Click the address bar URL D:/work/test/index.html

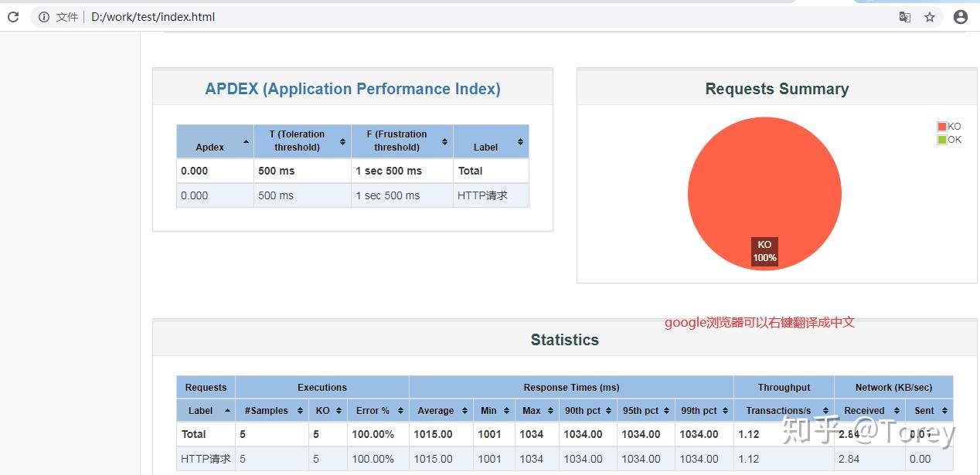[x=153, y=17]
